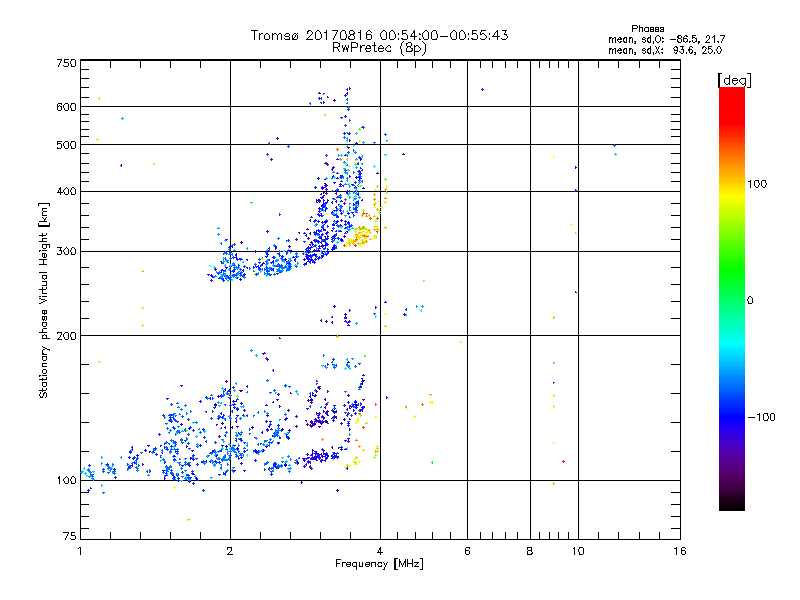
Task: Click the '[deg]' colorbar unit label
Action: point(734,80)
